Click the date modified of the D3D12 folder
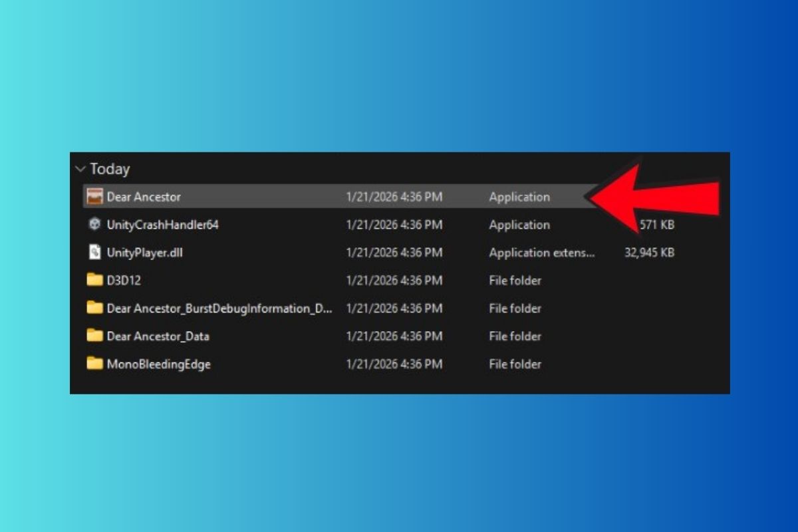The height and width of the screenshot is (532, 798). 394,281
